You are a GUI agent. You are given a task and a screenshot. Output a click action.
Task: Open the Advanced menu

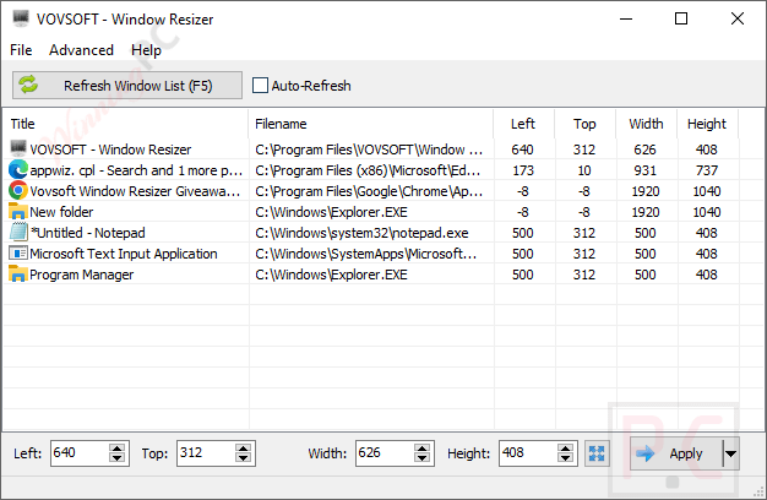(81, 50)
